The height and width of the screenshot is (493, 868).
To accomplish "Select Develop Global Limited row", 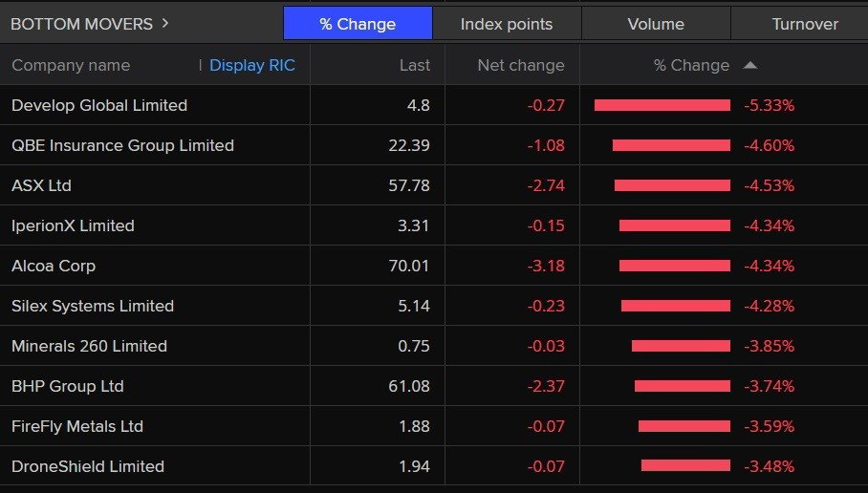I will point(434,105).
